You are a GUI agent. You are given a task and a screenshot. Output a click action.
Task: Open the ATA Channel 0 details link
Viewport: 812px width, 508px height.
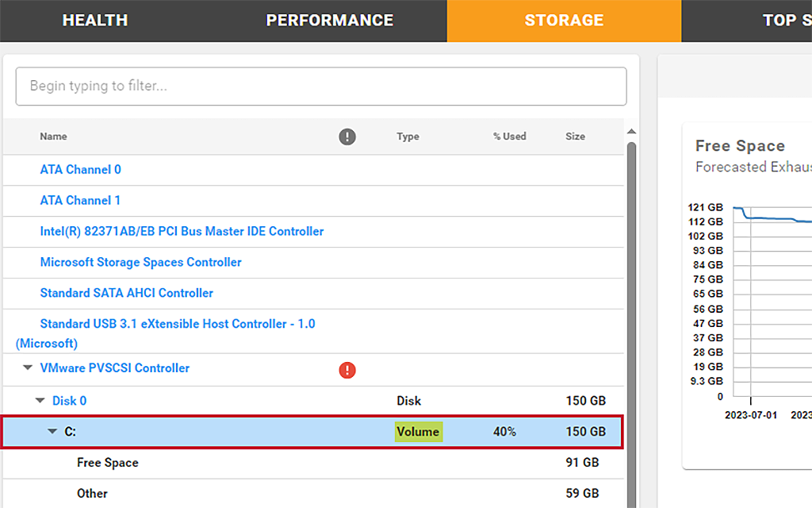pyautogui.click(x=80, y=169)
